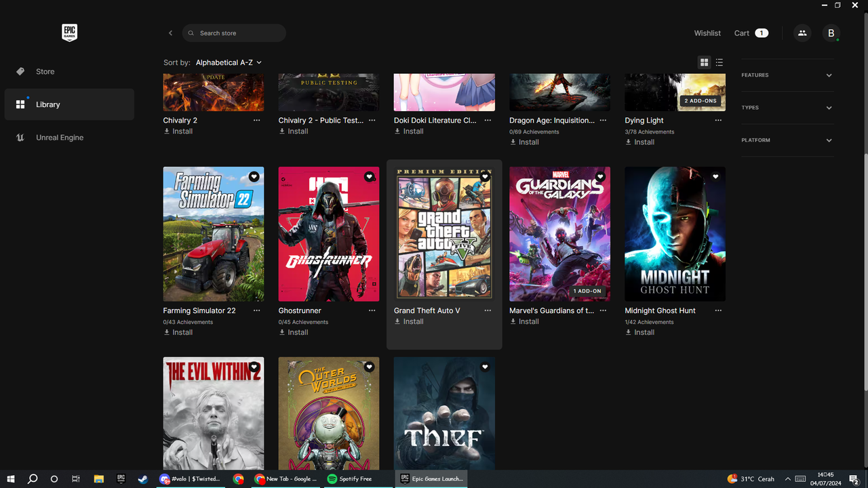The height and width of the screenshot is (488, 868).
Task: Install Farming Simulator 22
Action: tap(178, 333)
